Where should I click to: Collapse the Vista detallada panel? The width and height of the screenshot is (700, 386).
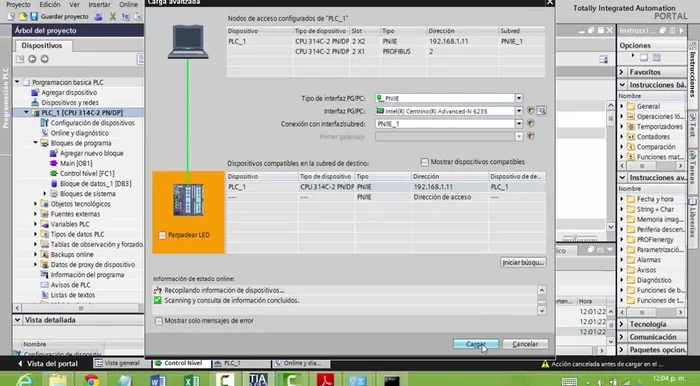coord(18,320)
